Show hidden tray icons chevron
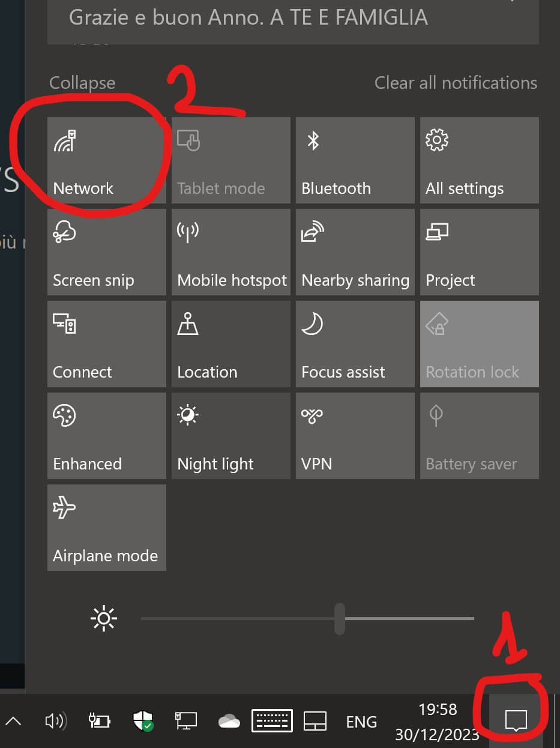This screenshot has width=560, height=748. tap(13, 721)
